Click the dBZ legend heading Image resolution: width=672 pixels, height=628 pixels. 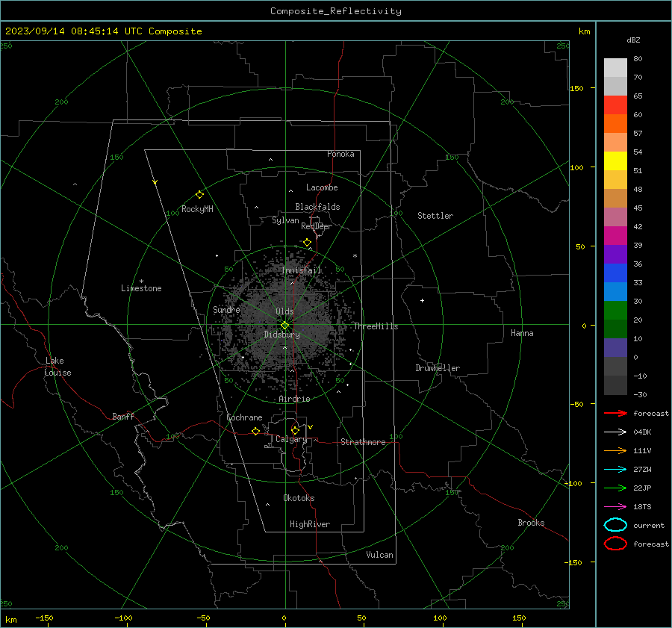point(633,40)
